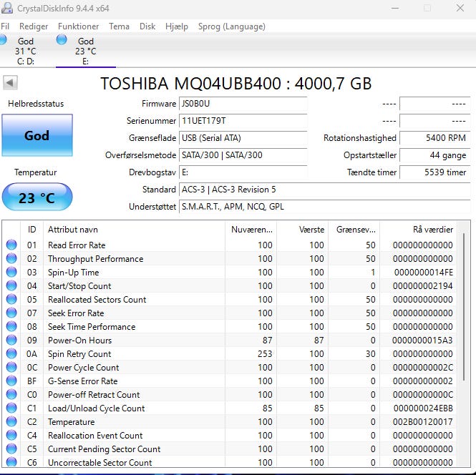The image size is (476, 475).
Task: Click the Nuværen... column header
Action: 251,230
